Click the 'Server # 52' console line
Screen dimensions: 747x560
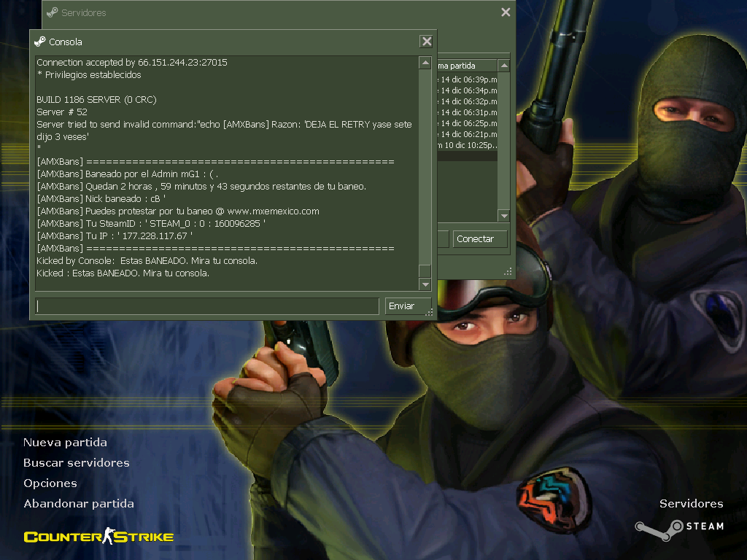[x=62, y=112]
